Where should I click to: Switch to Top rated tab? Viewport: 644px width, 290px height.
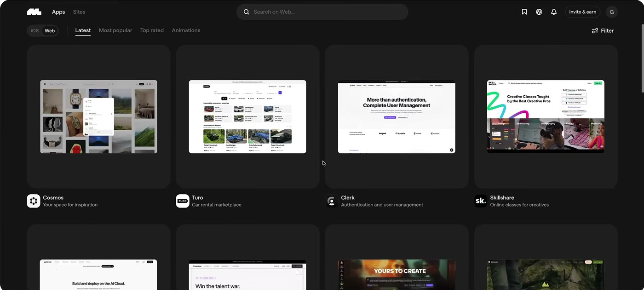point(152,30)
